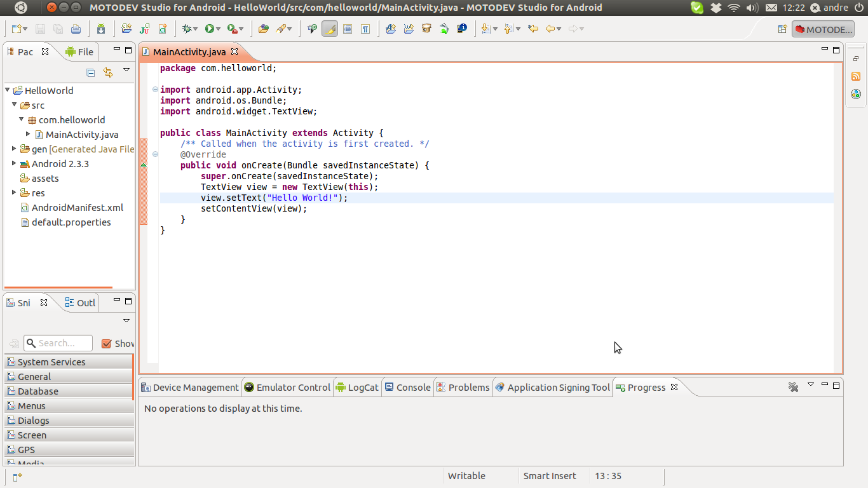Image resolution: width=868 pixels, height=488 pixels.
Task: Click the Next Annotation down arrow icon
Action: click(x=485, y=29)
